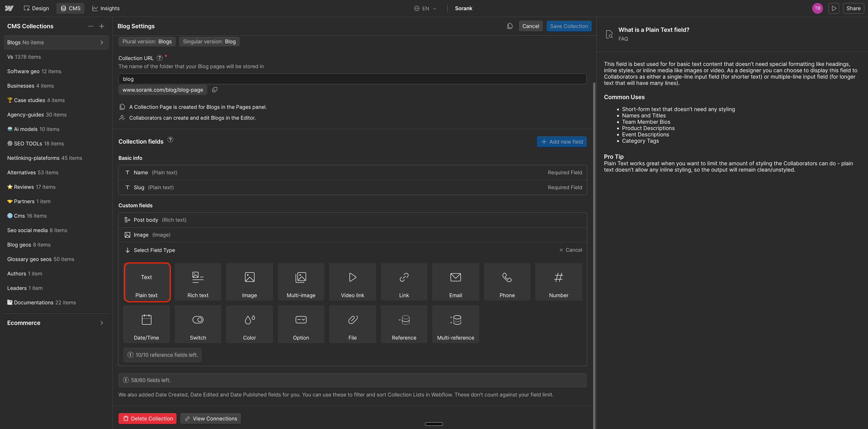Select the SEO TOOLs collection
The height and width of the screenshot is (429, 868).
point(56,144)
